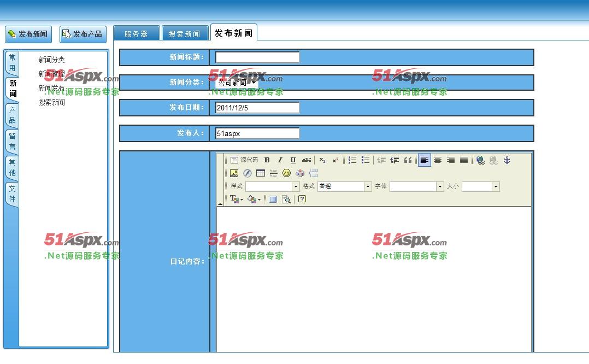Click the 发布日期 date field
This screenshot has height=364, width=589.
[x=257, y=108]
